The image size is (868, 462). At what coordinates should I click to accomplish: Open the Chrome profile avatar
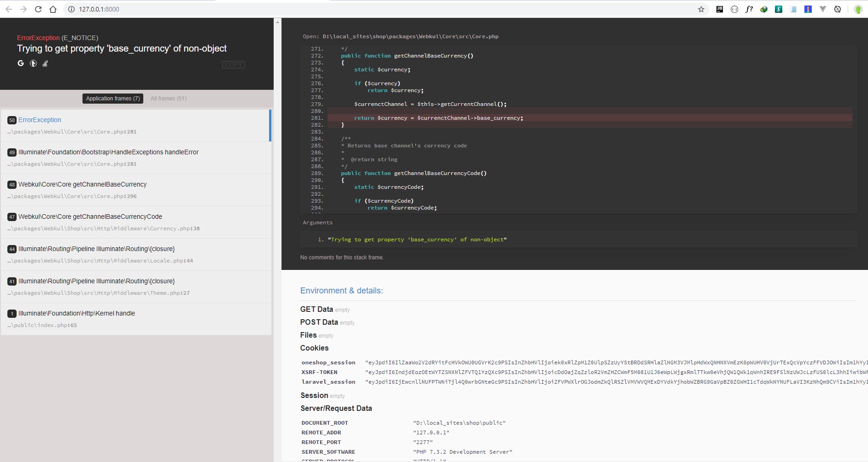click(858, 9)
